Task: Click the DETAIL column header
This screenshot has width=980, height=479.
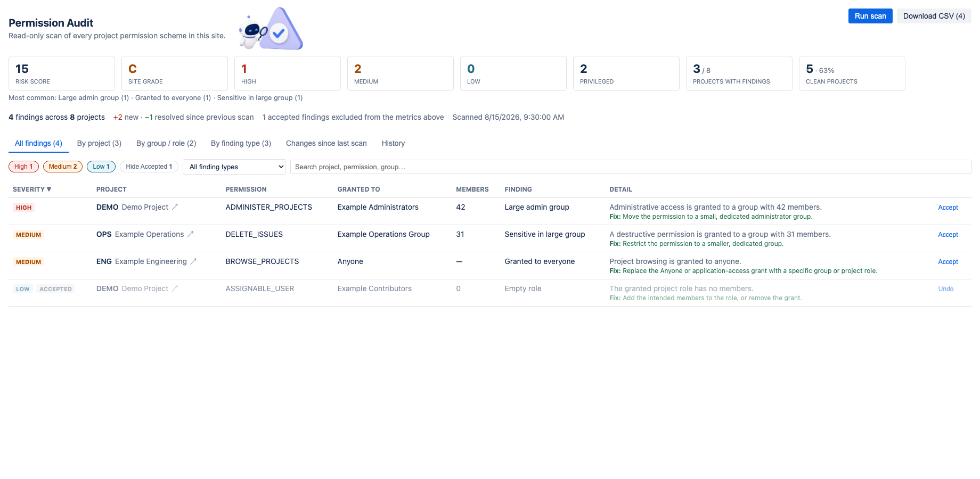Action: pos(620,189)
